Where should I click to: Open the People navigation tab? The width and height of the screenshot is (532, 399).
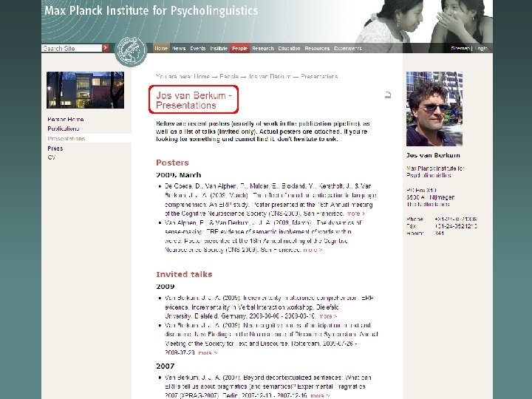click(239, 48)
